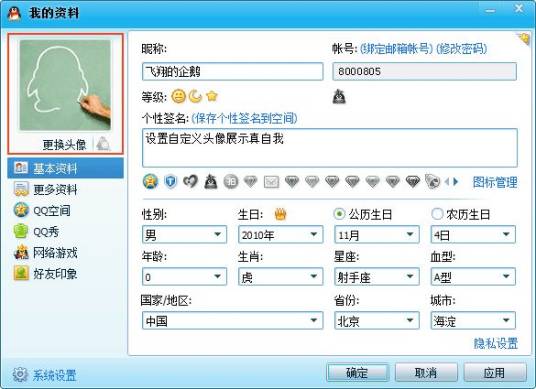Screen dimensions: 536x389
Task: Click the round gray 3B badge icon
Action: click(x=231, y=181)
